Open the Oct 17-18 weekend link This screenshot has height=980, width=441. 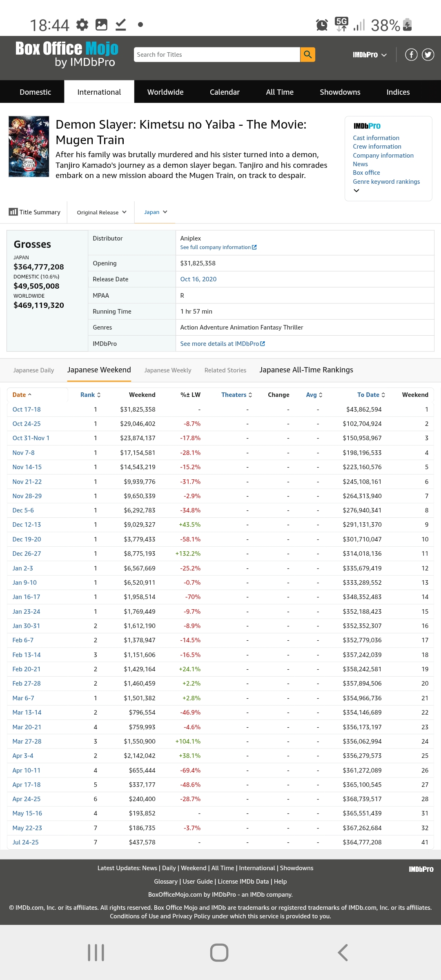27,410
